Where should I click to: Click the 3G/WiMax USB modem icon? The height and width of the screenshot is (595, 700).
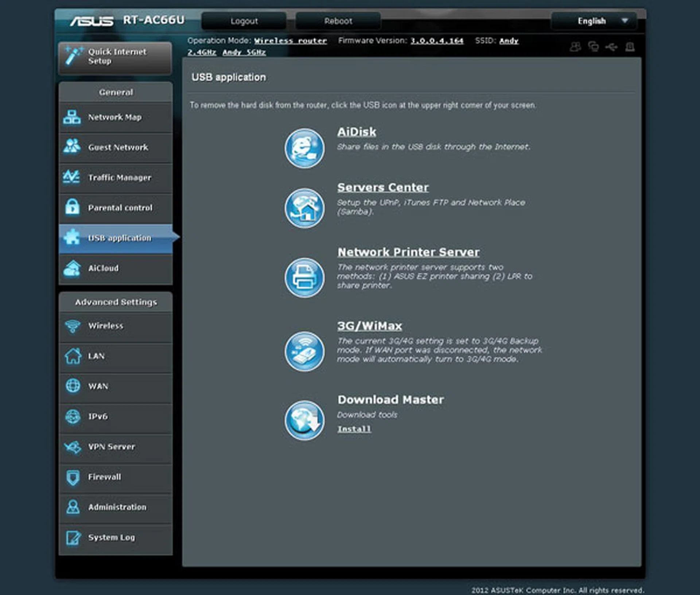click(x=304, y=351)
